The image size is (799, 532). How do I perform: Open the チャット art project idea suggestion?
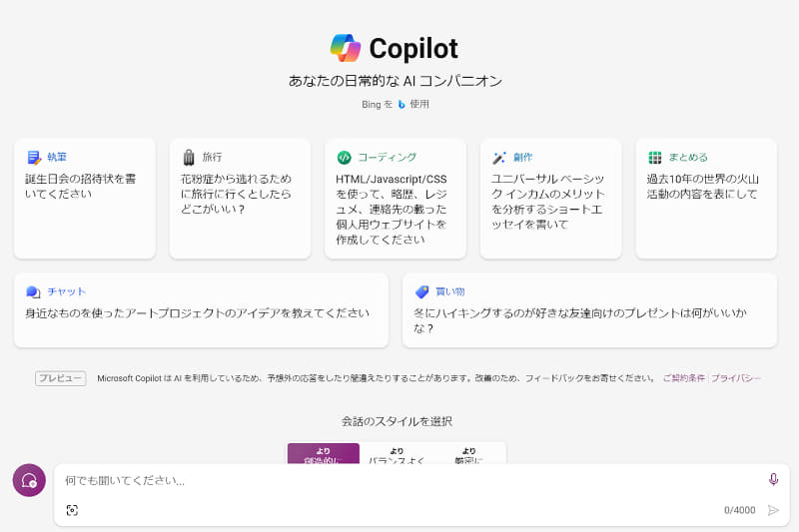pyautogui.click(x=201, y=310)
